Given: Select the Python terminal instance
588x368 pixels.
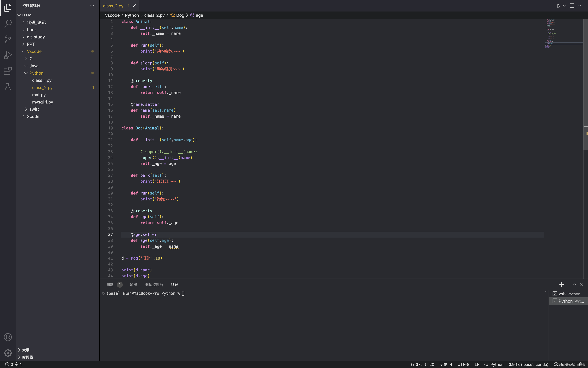Looking at the screenshot, I should 568,301.
